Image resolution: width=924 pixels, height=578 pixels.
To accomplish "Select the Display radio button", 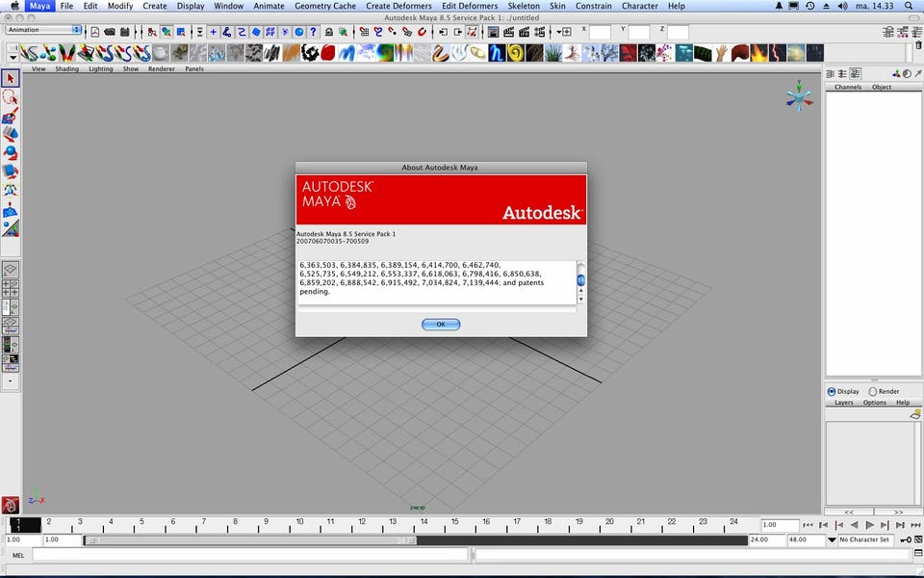I will click(832, 392).
